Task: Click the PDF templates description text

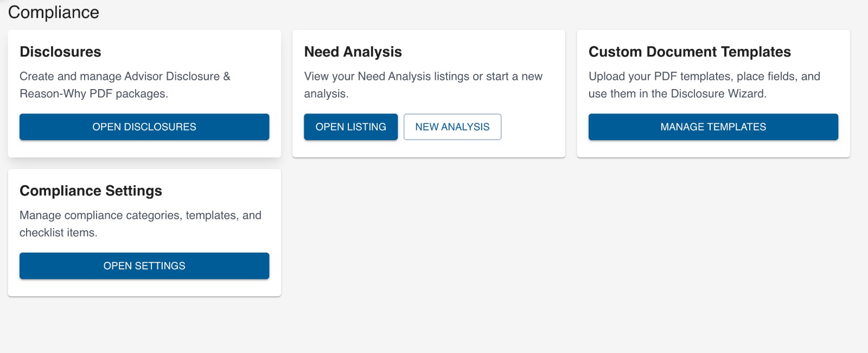Action: click(x=704, y=85)
